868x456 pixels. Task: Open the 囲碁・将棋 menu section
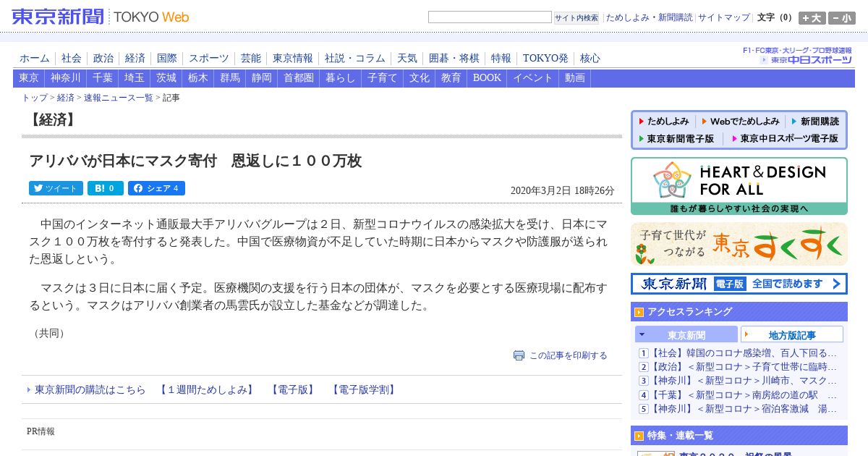click(454, 59)
